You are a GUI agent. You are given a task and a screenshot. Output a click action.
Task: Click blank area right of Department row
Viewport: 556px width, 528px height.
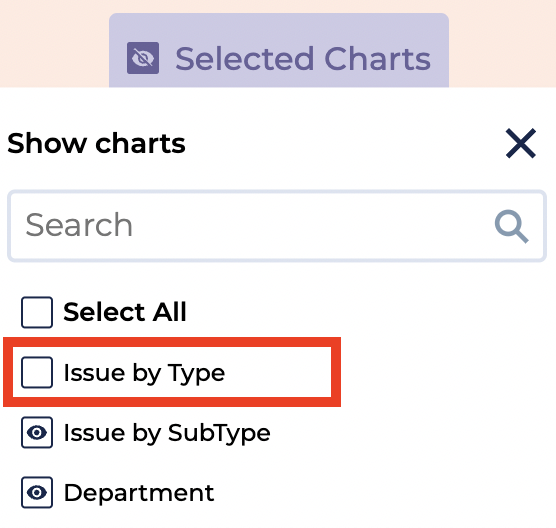point(383,493)
